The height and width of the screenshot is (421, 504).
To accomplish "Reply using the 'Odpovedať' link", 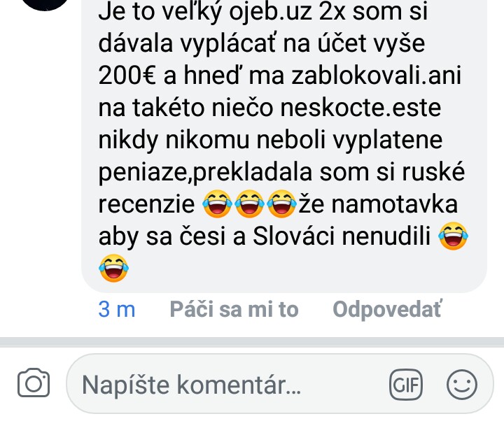I will point(388,310).
